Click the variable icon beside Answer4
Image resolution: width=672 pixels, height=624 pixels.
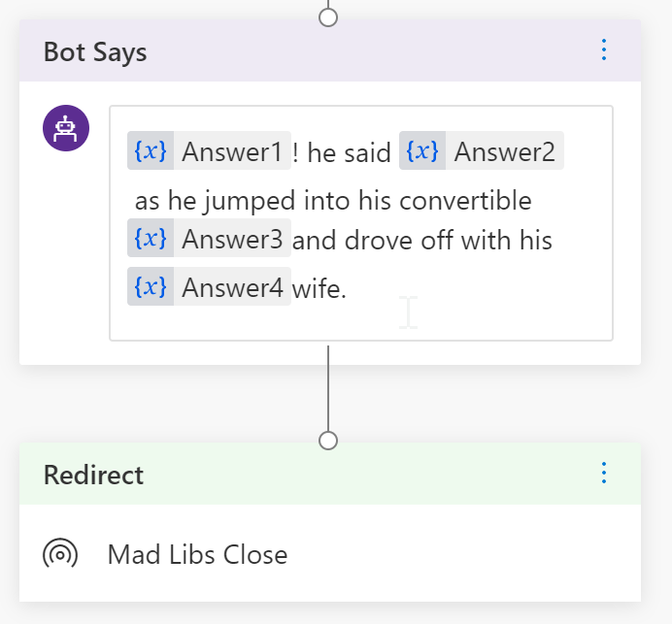[151, 287]
